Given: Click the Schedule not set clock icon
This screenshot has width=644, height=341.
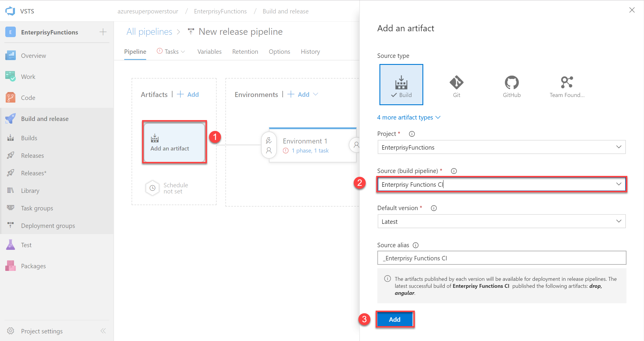Looking at the screenshot, I should [x=153, y=188].
